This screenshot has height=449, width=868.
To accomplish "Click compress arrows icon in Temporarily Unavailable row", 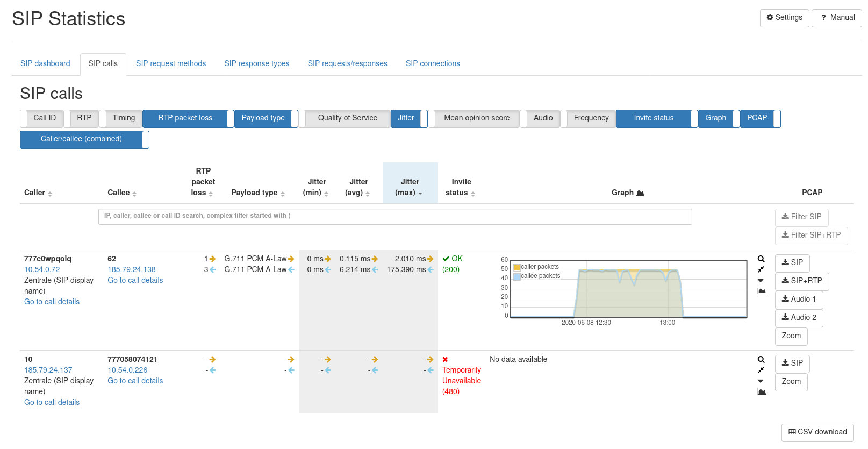I will 761,370.
